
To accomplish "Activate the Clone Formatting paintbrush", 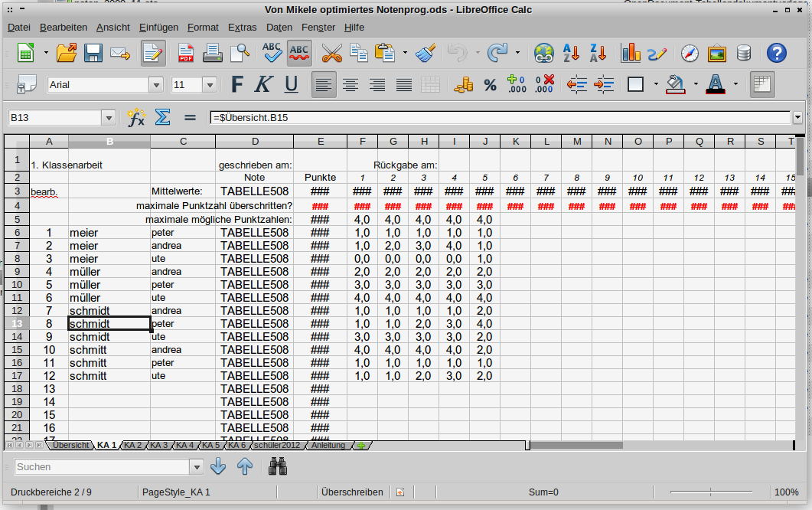I will pos(426,53).
